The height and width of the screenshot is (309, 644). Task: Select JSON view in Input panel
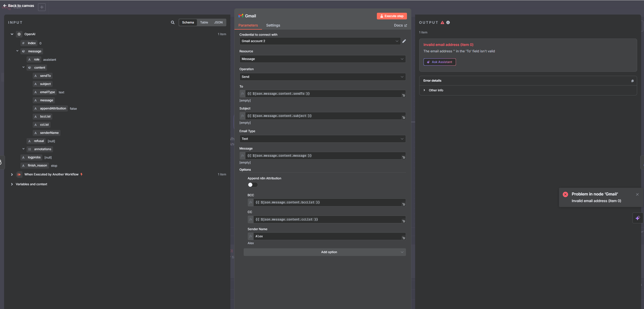coord(218,22)
